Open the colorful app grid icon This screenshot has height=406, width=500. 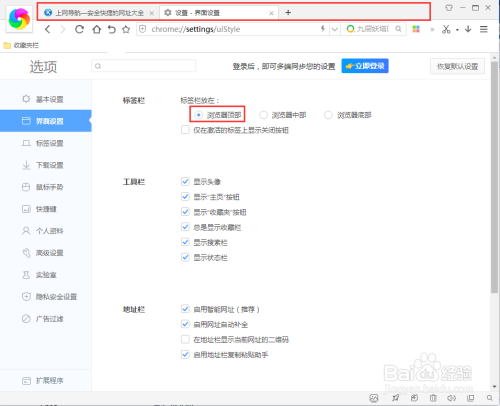click(416, 29)
